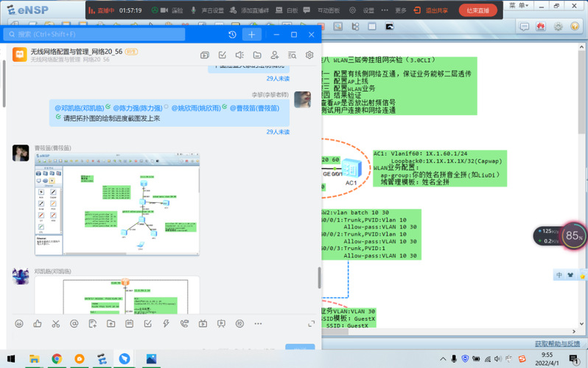Click the chat window vertical scrollbar

pyautogui.click(x=318, y=277)
